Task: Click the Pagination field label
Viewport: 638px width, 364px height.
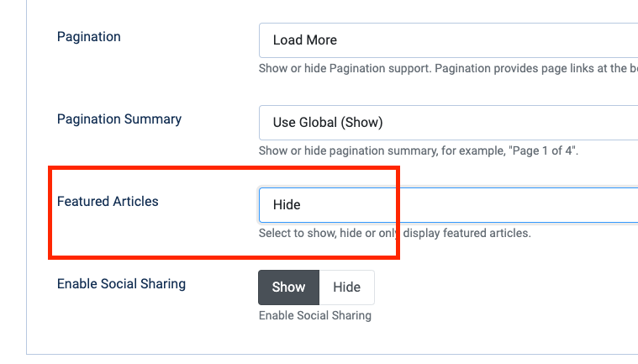Action: click(x=89, y=37)
